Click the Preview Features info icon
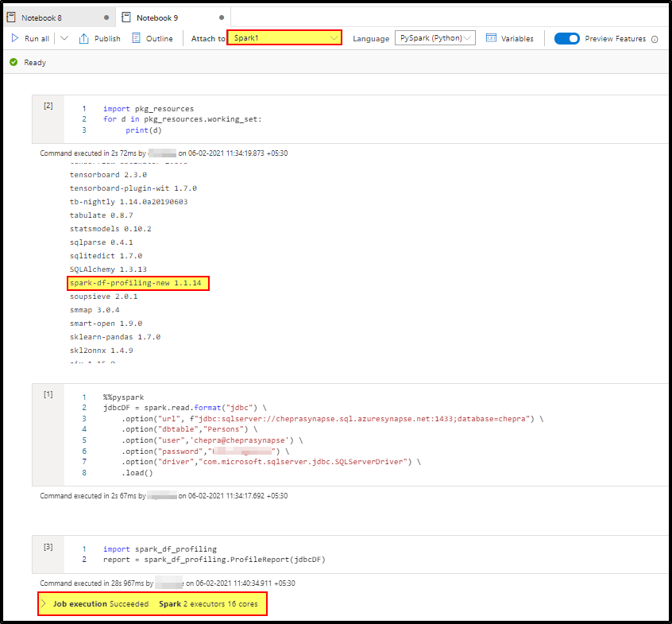 coord(655,39)
